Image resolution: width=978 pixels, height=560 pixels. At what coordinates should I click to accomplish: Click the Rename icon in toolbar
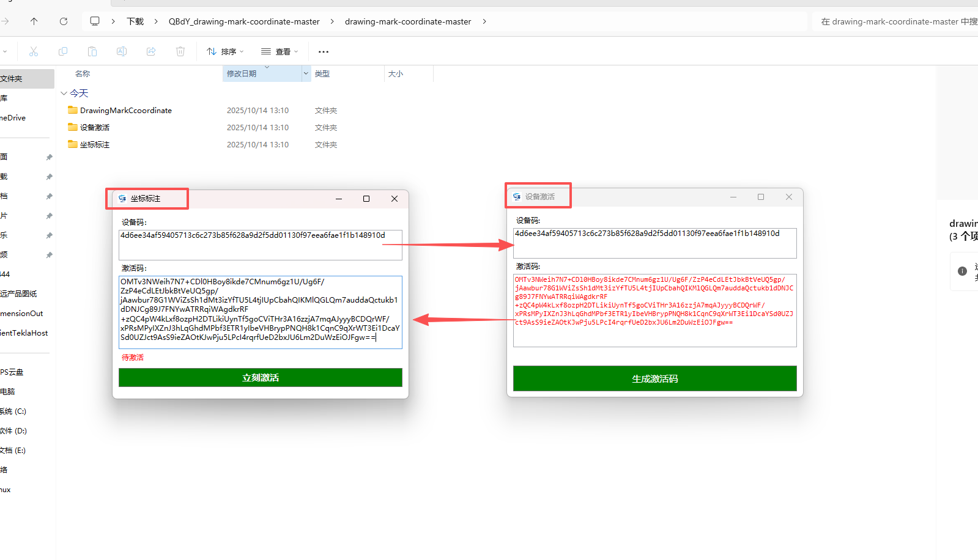tap(122, 52)
